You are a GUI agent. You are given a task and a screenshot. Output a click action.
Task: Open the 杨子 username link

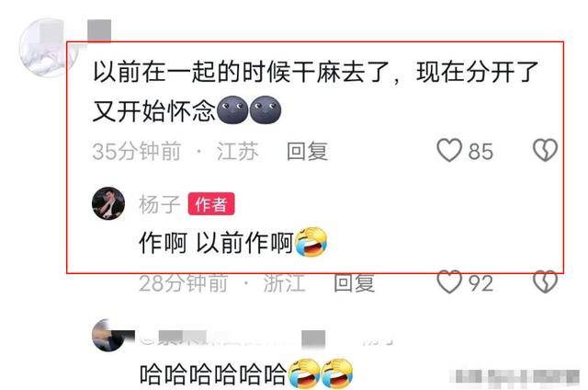(x=160, y=204)
